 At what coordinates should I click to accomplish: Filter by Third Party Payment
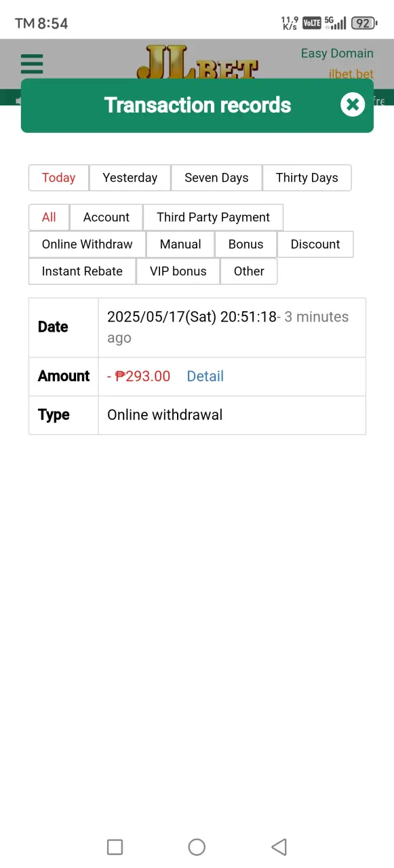pos(213,217)
